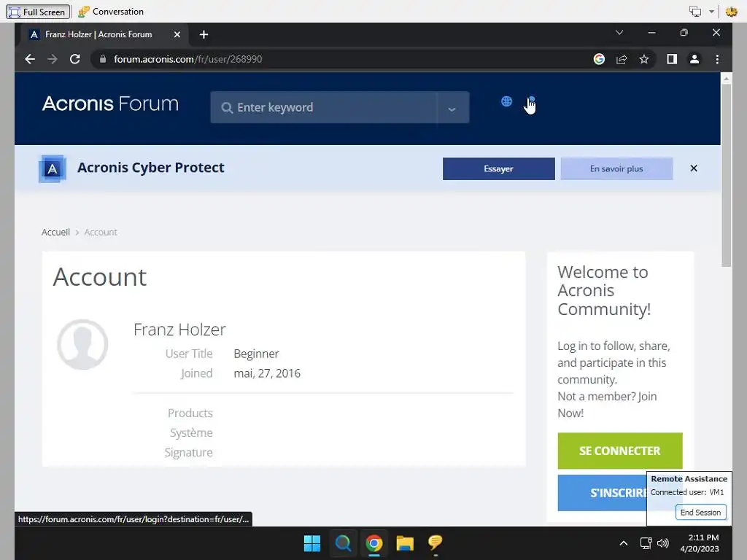Click End Session in Remote Assistance popup
Viewport: 747px width, 560px height.
click(700, 513)
